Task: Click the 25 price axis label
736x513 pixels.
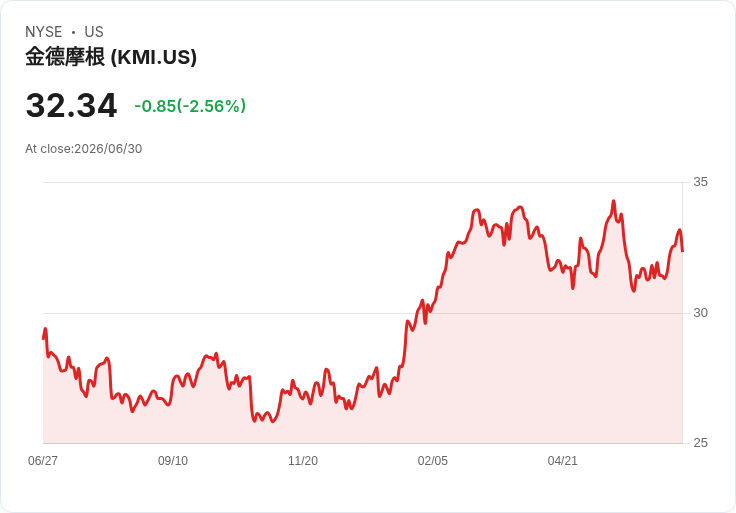Action: click(x=700, y=443)
